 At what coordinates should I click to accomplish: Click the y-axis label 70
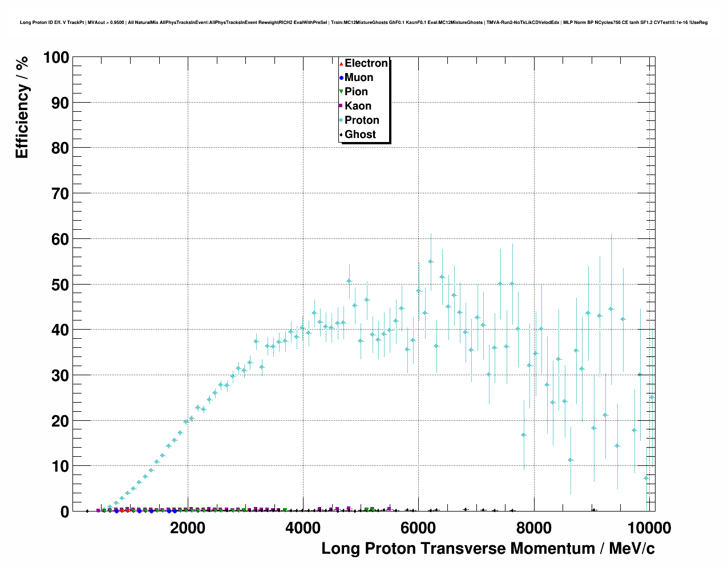pos(60,194)
